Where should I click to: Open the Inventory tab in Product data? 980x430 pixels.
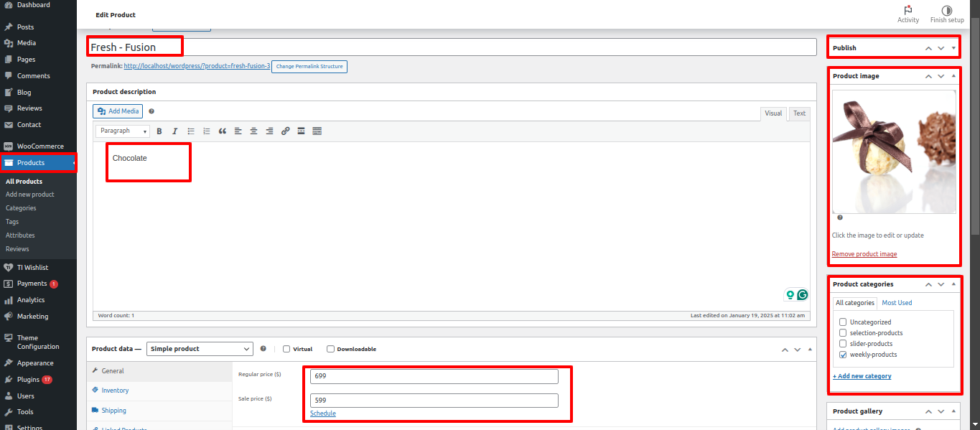pyautogui.click(x=115, y=391)
